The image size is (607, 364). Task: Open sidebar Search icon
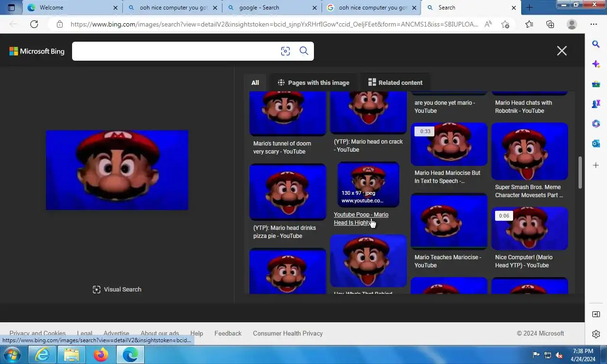(x=596, y=44)
